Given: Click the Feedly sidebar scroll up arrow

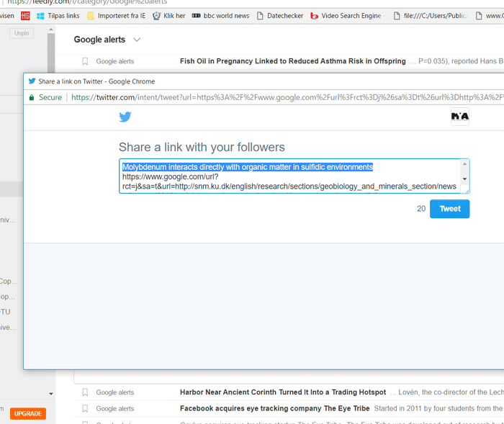Looking at the screenshot, I should pyautogui.click(x=51, y=30).
